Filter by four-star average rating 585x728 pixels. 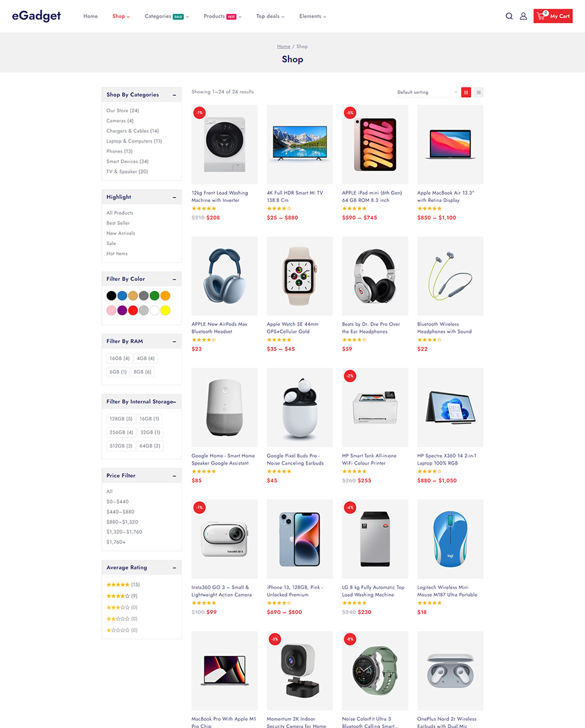pos(118,596)
